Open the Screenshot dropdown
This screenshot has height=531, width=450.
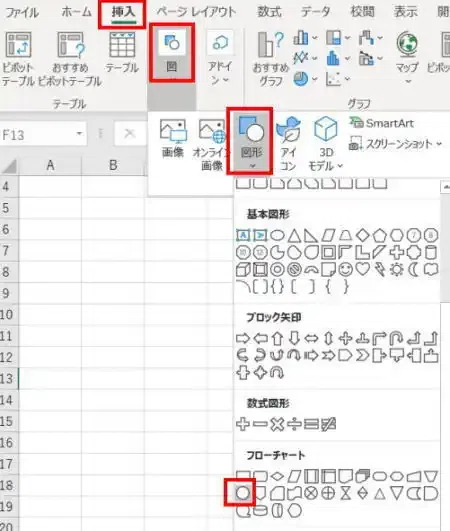(x=395, y=145)
